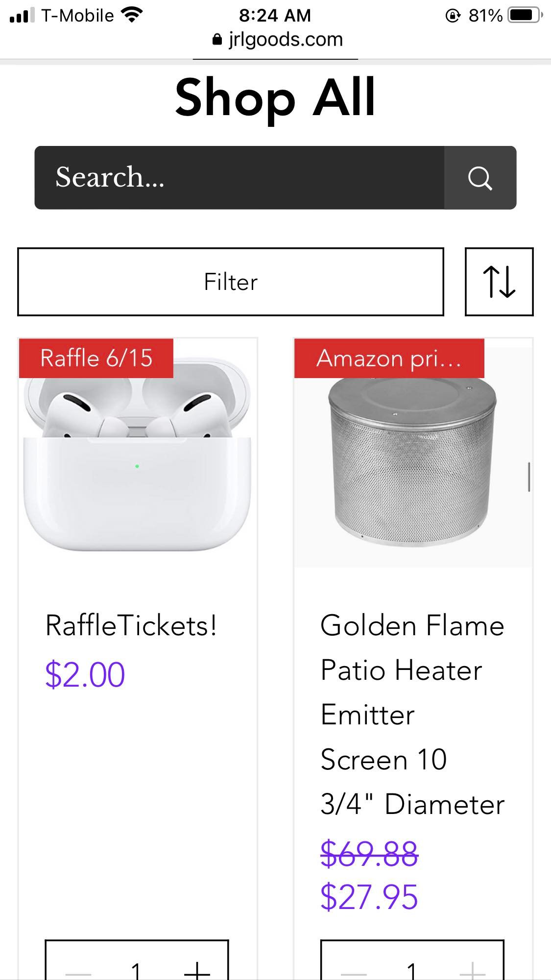This screenshot has width=551, height=980.
Task: Open the sort order arrows button
Action: [x=499, y=282]
